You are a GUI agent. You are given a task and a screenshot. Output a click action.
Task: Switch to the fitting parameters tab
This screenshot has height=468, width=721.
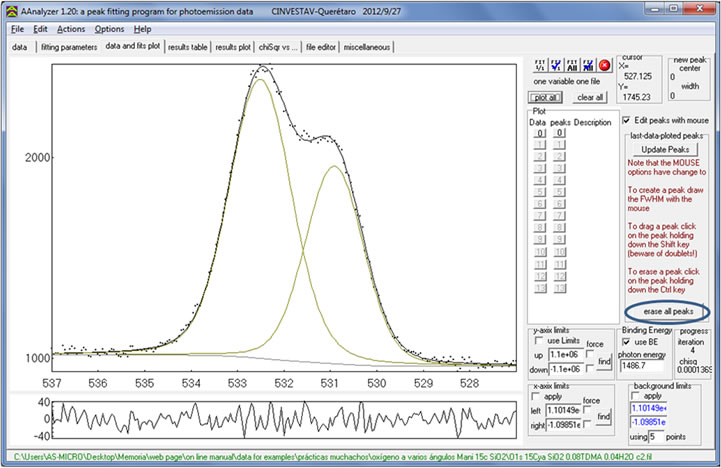[x=68, y=47]
